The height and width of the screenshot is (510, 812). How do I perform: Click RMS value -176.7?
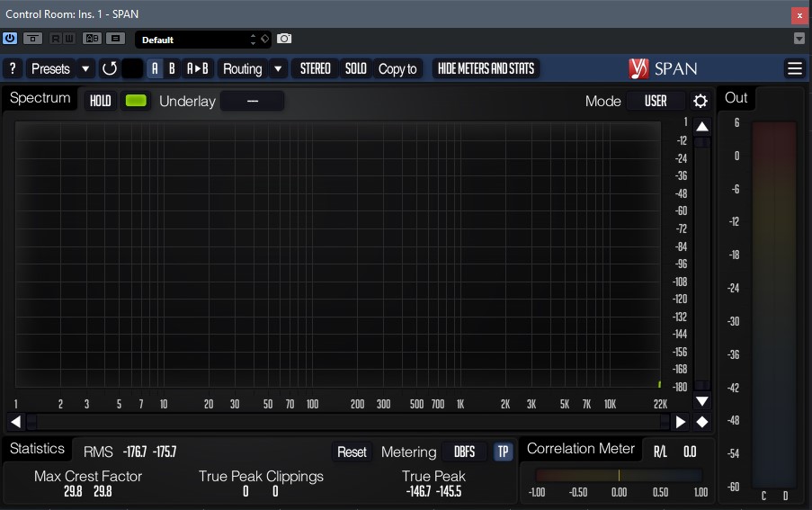pyautogui.click(x=135, y=452)
